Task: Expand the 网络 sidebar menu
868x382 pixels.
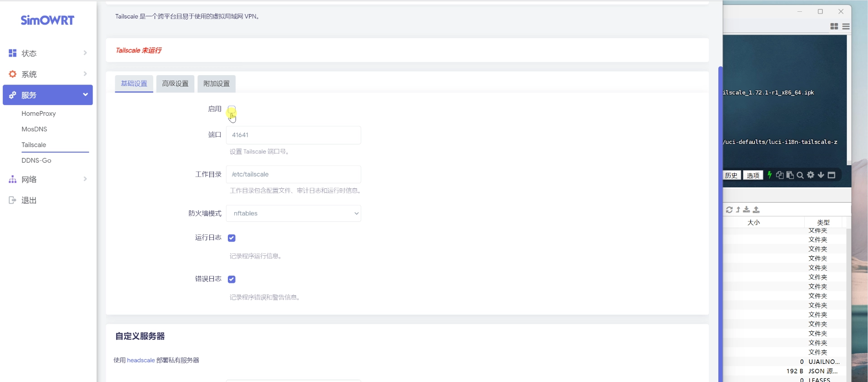Action: coord(47,180)
